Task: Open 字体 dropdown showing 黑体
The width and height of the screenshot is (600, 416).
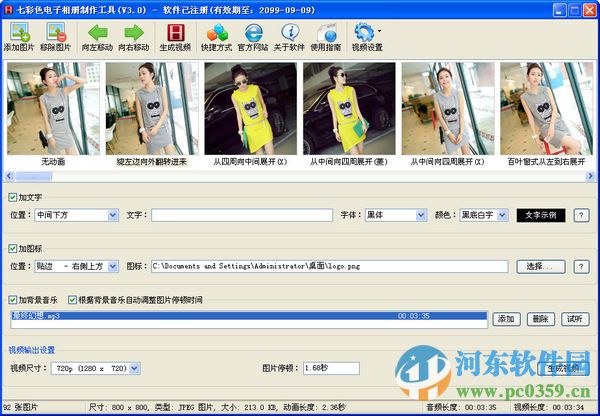Action: (x=396, y=215)
